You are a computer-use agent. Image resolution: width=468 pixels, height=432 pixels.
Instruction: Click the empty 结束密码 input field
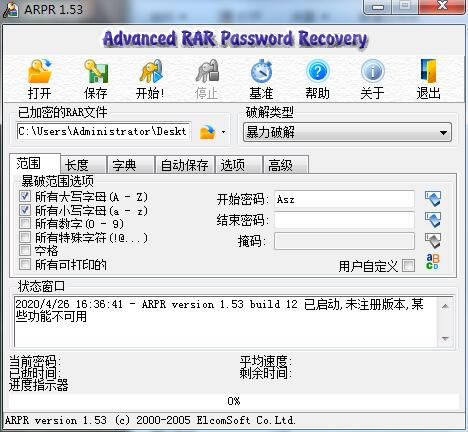[344, 220]
